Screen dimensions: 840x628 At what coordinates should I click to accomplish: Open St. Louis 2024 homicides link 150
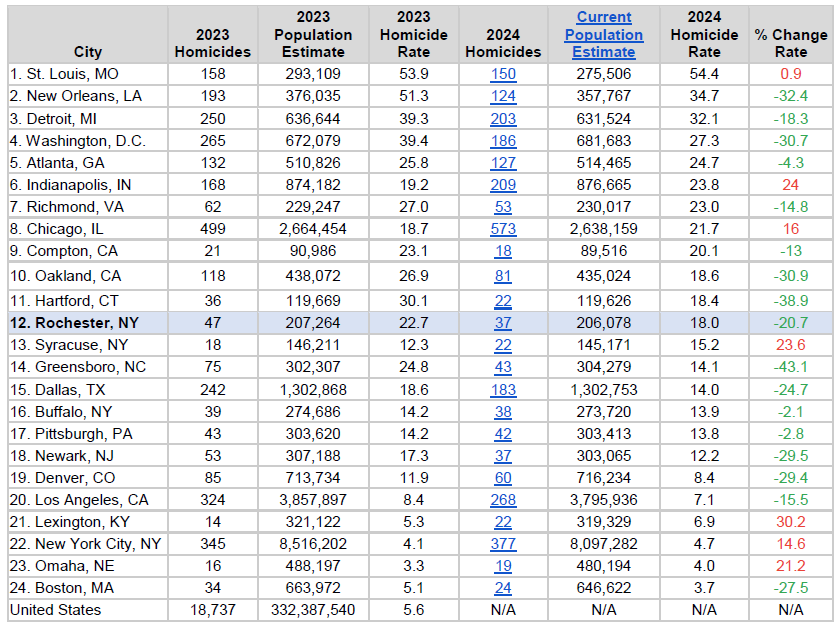(503, 74)
